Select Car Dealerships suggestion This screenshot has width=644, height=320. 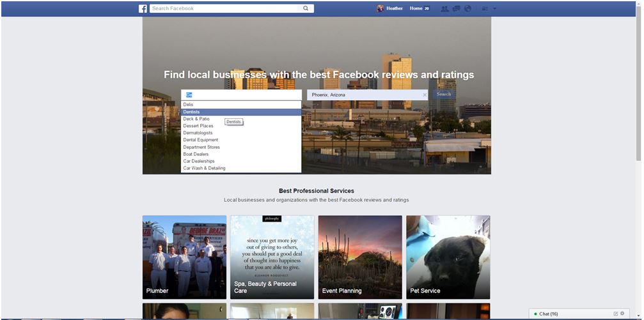pyautogui.click(x=241, y=161)
